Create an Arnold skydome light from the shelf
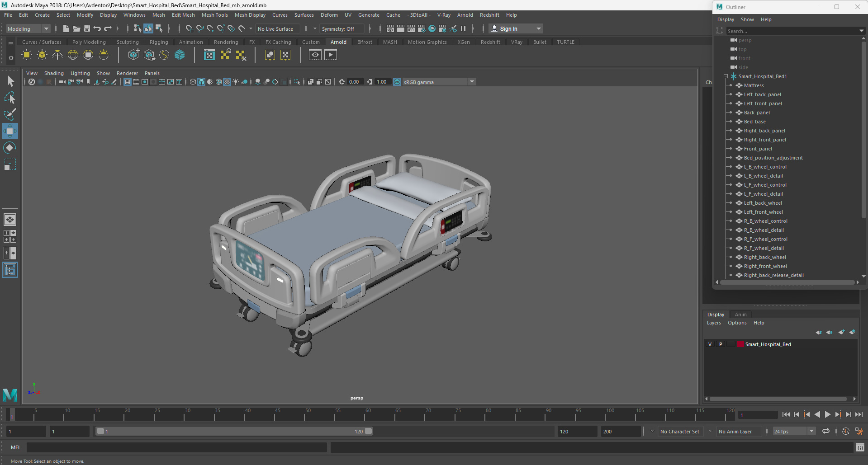This screenshot has height=465, width=868. (x=73, y=55)
